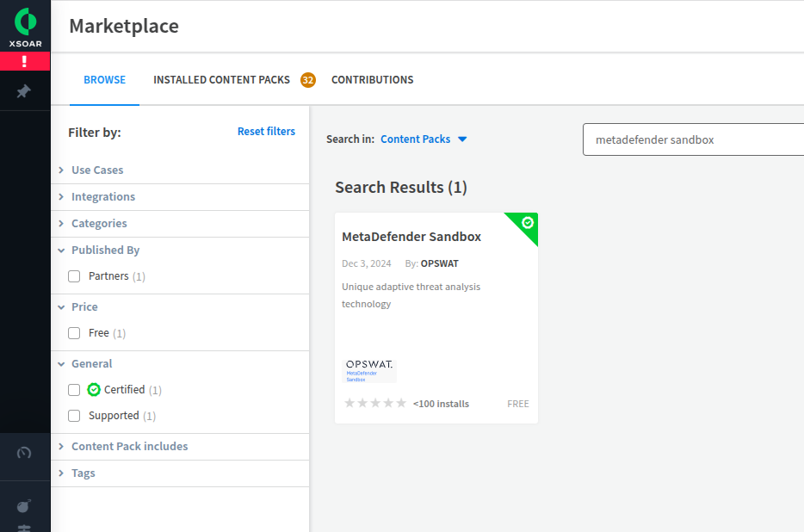Open the bomb icon in sidebar
Screen dimensions: 804x532
(x=24, y=506)
